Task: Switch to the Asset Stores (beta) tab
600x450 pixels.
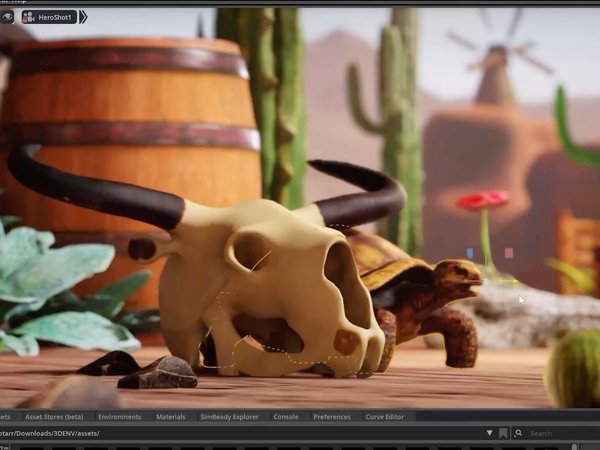Action: (56, 416)
